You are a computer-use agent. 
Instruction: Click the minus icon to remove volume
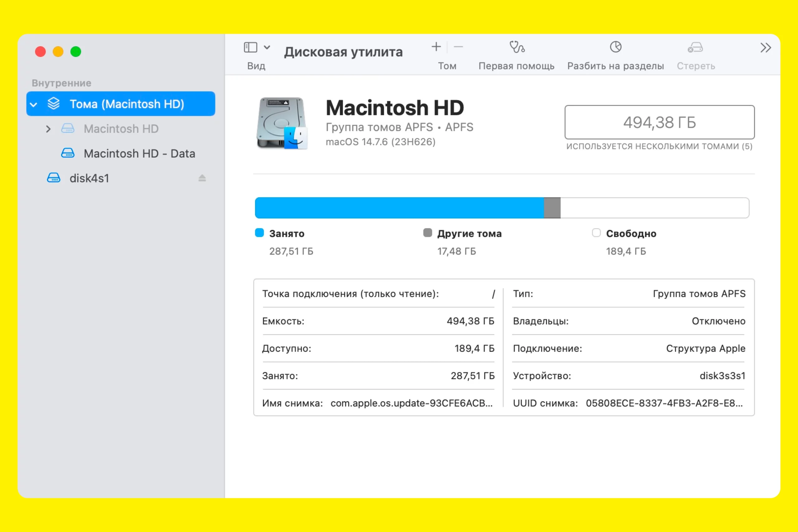[x=458, y=47]
